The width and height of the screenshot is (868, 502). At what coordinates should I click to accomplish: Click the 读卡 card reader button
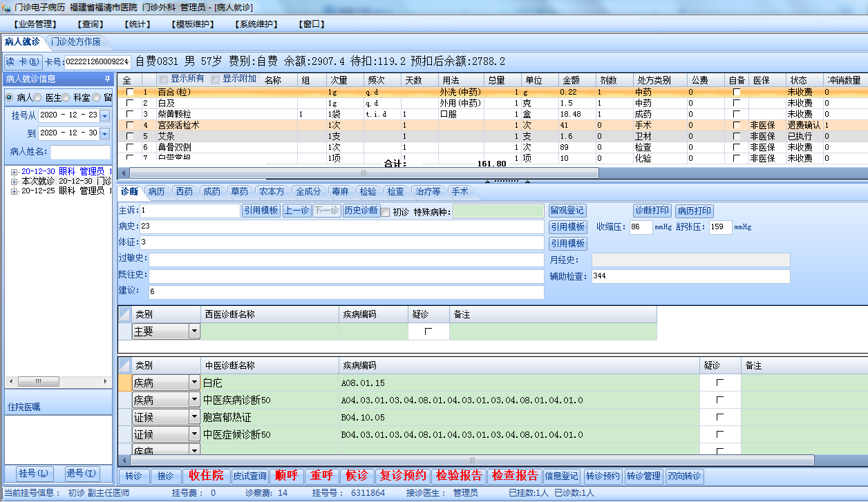pyautogui.click(x=23, y=61)
